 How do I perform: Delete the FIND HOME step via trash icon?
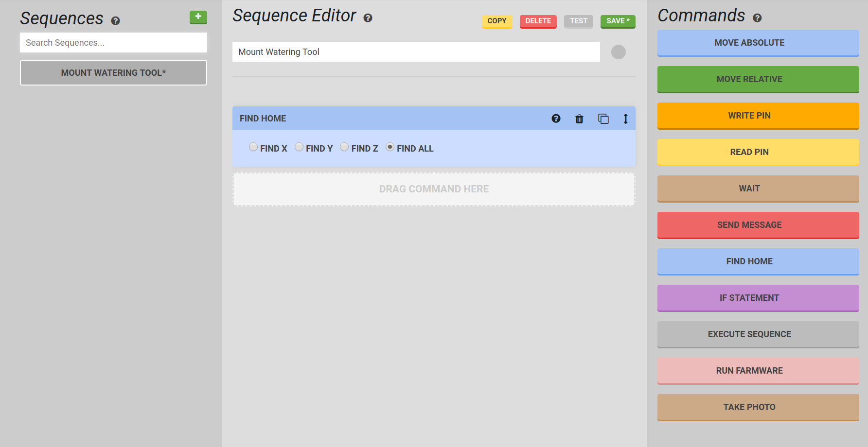(579, 118)
